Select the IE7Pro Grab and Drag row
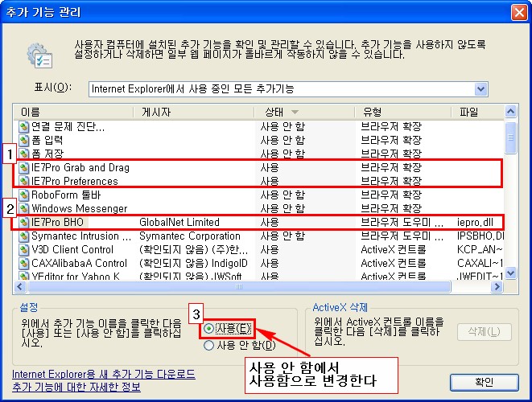The image size is (532, 402). [259, 167]
